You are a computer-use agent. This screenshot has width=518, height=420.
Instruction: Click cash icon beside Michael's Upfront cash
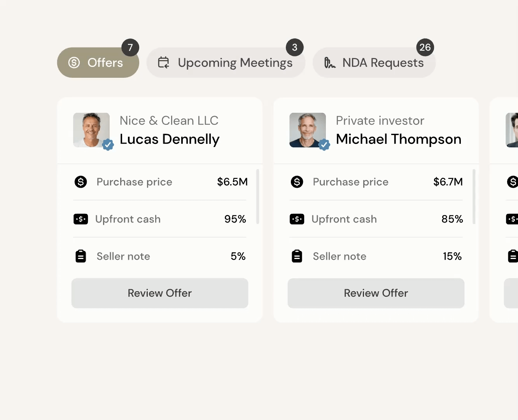coord(297,219)
